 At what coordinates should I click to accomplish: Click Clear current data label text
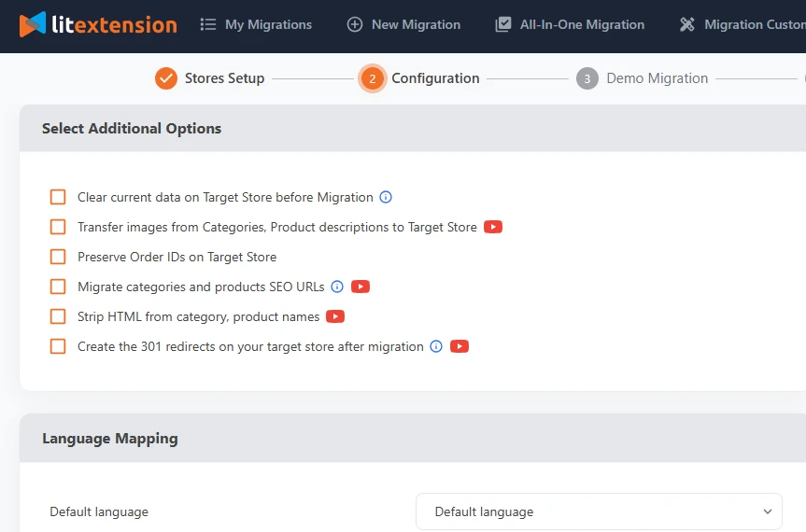[225, 197]
